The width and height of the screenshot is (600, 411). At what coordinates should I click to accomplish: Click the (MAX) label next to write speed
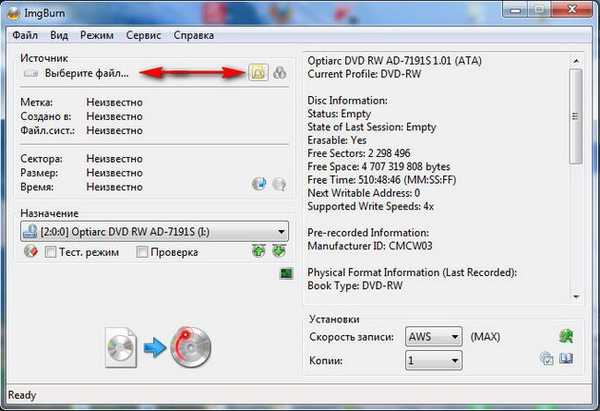(485, 337)
